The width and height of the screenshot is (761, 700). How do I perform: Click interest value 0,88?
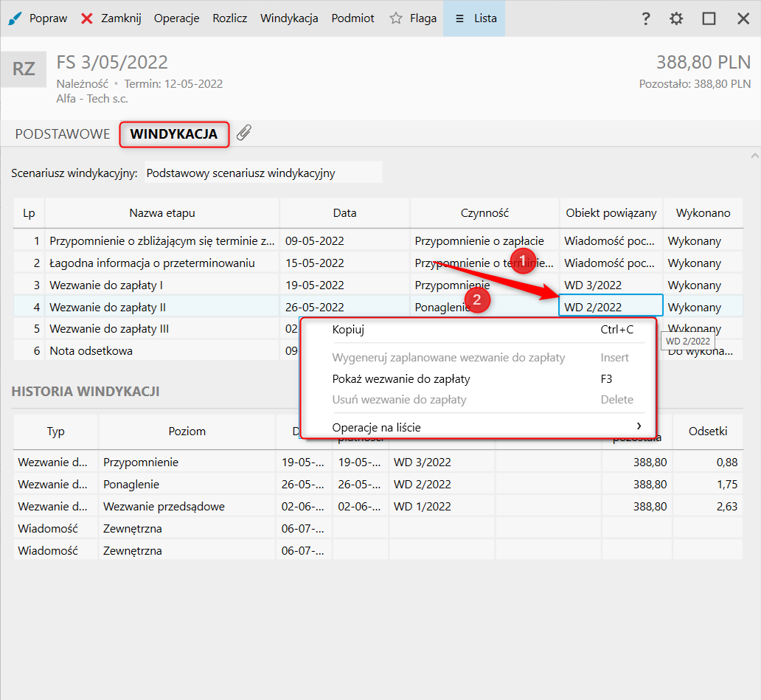click(x=726, y=462)
